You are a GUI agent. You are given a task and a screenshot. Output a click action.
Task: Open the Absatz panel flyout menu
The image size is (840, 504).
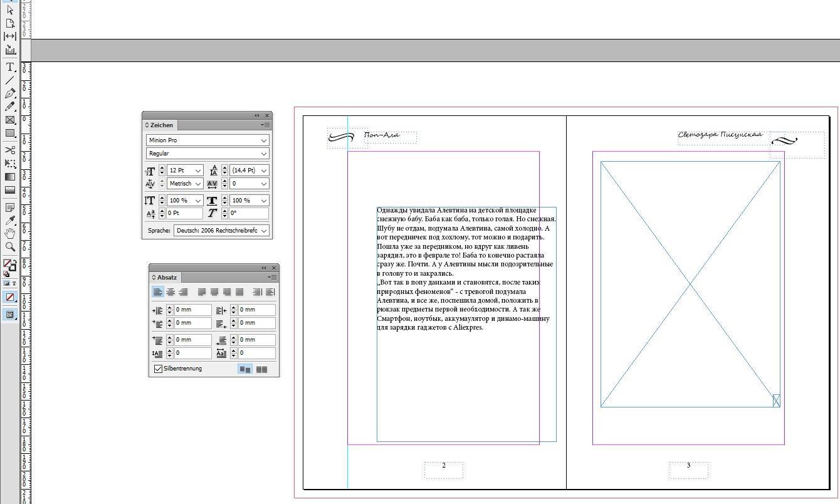(x=273, y=277)
